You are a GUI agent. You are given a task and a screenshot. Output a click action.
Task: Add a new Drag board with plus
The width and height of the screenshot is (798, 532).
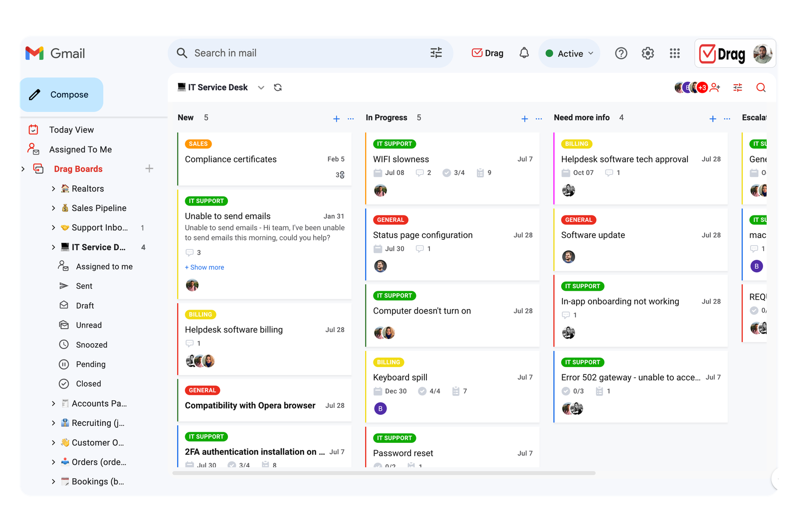click(149, 169)
